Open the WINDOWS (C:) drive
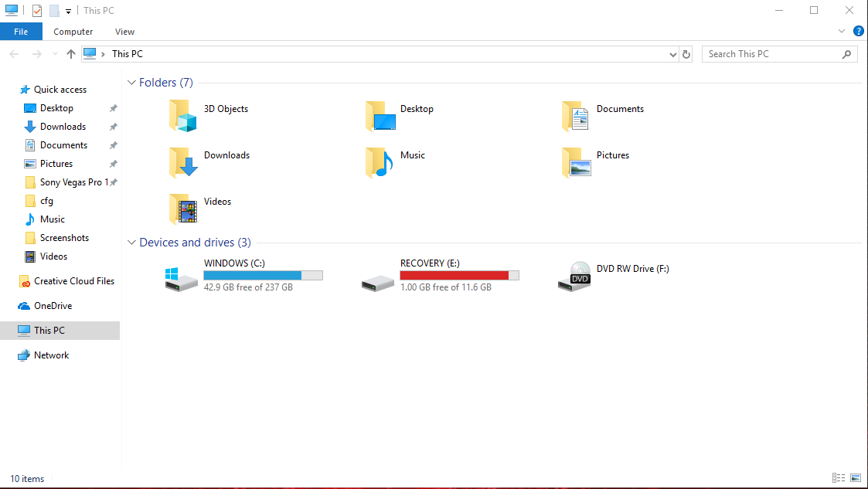 coord(234,263)
